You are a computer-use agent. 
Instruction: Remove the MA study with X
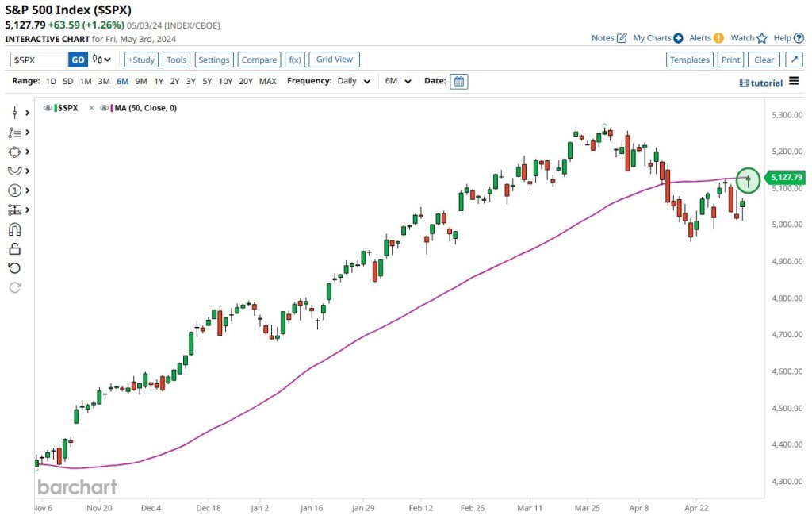click(91, 108)
